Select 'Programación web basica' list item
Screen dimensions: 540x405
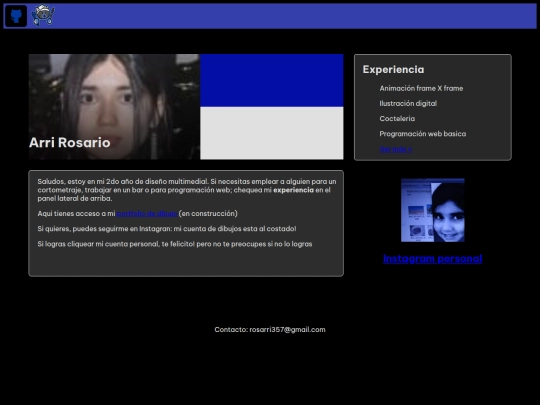(423, 134)
